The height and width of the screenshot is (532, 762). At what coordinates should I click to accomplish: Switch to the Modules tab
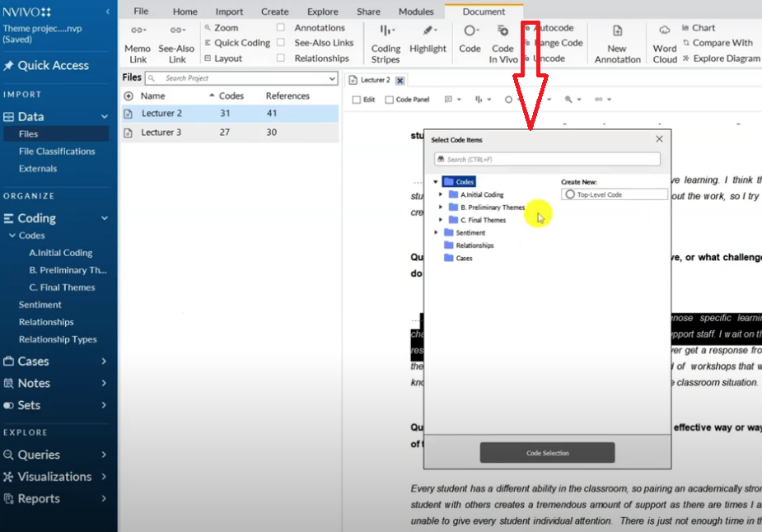click(416, 12)
